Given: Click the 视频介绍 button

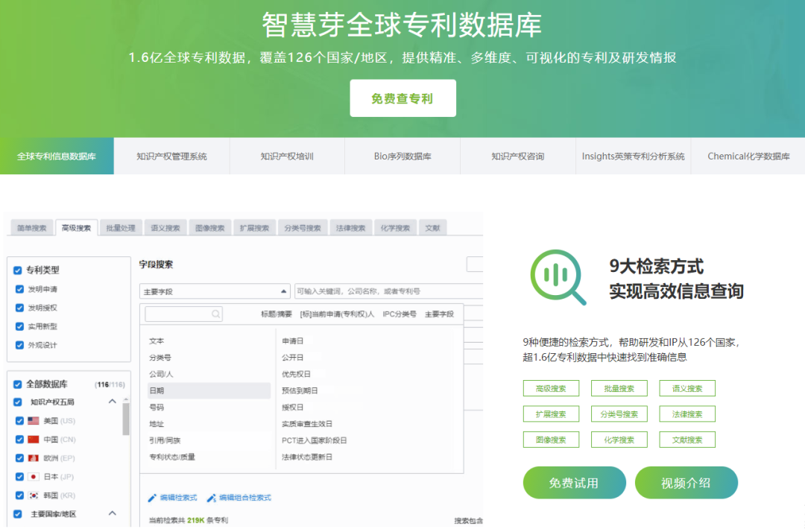Looking at the screenshot, I should (686, 483).
